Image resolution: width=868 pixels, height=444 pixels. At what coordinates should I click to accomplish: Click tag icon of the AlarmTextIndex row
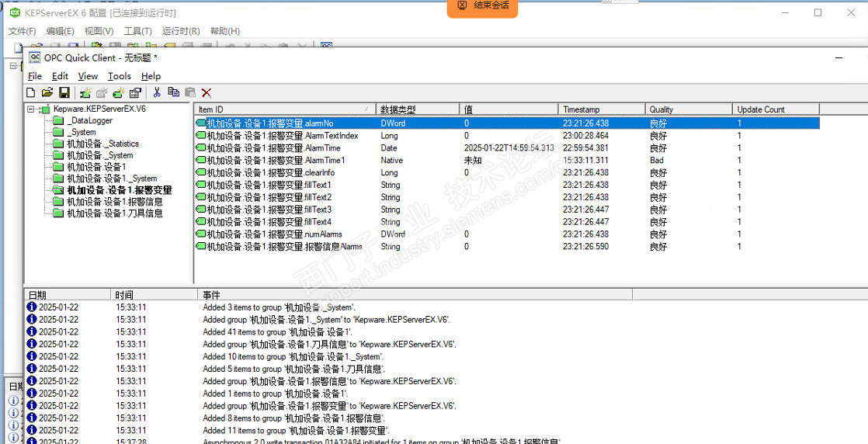tap(201, 136)
